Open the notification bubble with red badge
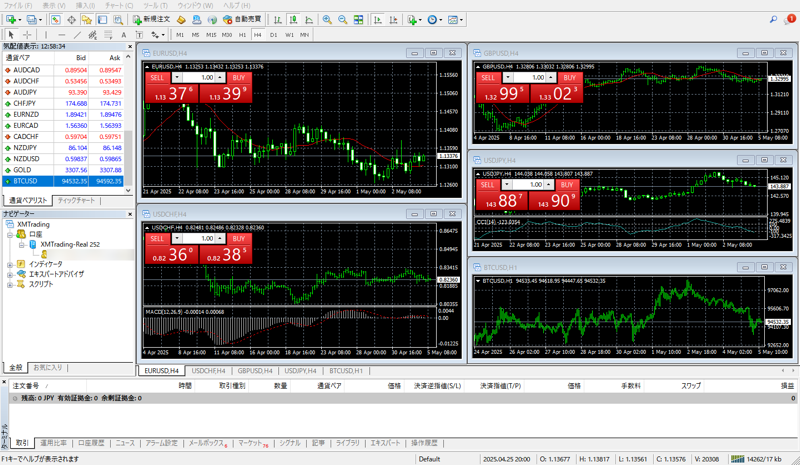The height and width of the screenshot is (465, 800). (x=790, y=19)
